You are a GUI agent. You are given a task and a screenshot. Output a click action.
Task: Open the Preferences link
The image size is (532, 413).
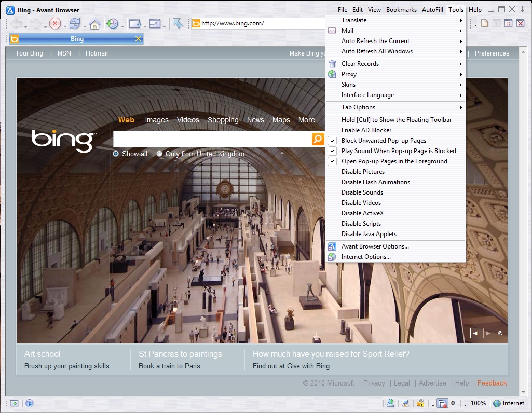(x=492, y=53)
